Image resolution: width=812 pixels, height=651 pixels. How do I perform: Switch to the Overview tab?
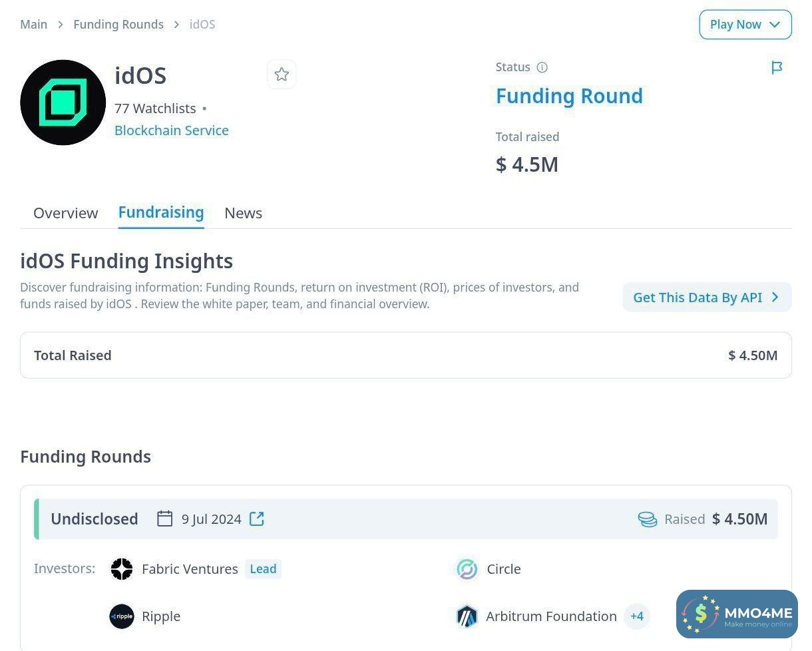pyautogui.click(x=65, y=213)
